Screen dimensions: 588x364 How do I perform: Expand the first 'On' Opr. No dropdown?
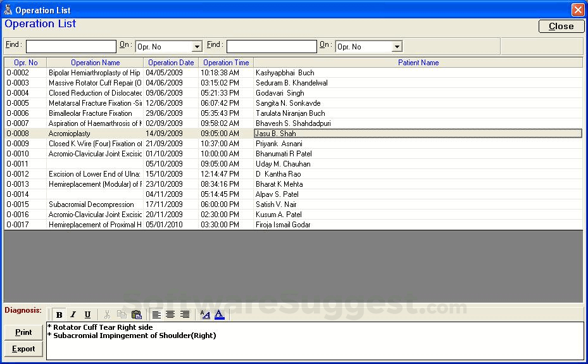(x=197, y=47)
